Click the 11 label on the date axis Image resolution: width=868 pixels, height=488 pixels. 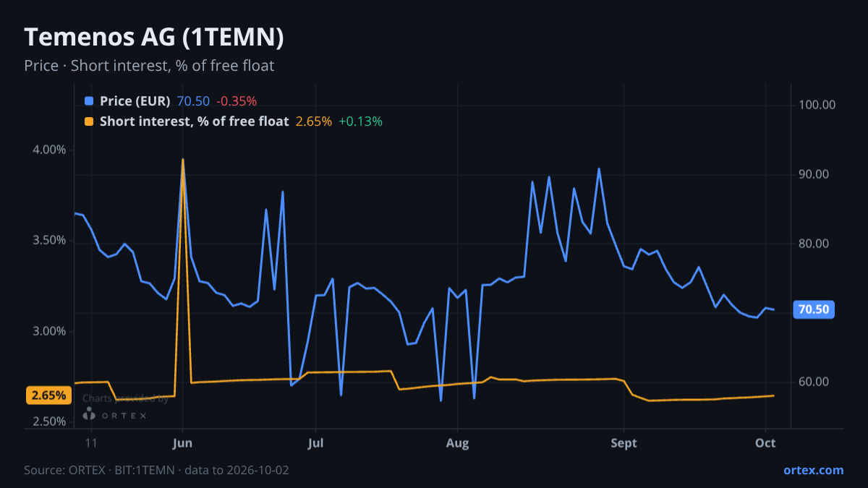pyautogui.click(x=91, y=443)
